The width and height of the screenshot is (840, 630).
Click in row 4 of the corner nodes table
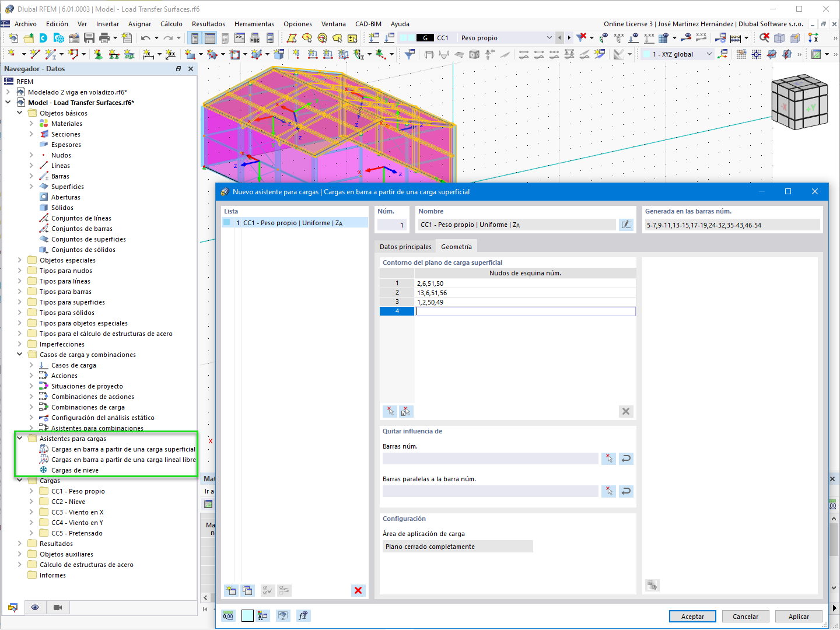[525, 311]
